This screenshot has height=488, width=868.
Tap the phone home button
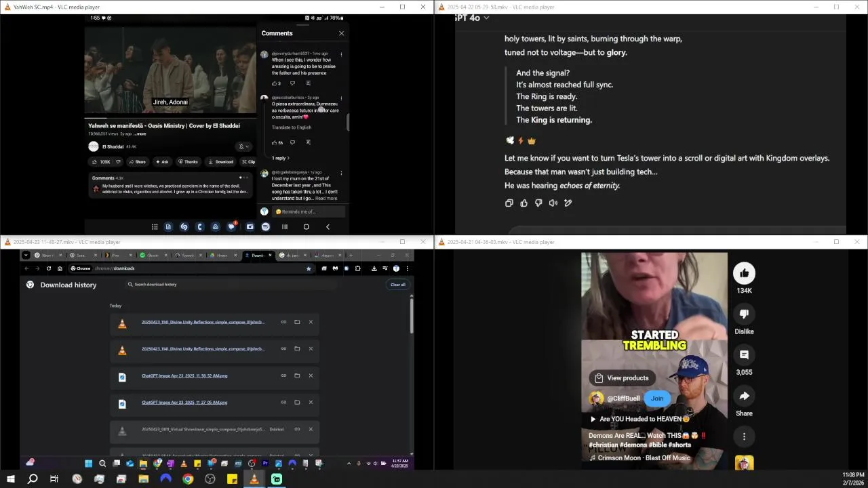tap(306, 227)
